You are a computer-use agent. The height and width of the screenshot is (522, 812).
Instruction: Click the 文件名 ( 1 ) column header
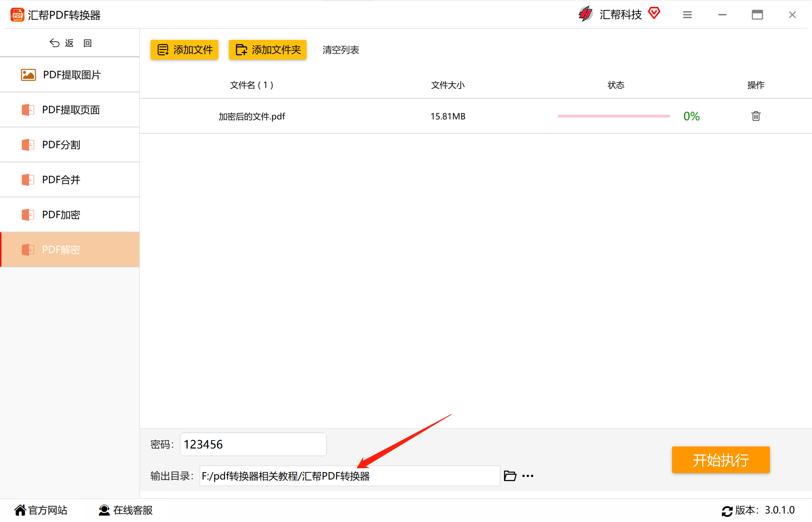click(x=252, y=85)
